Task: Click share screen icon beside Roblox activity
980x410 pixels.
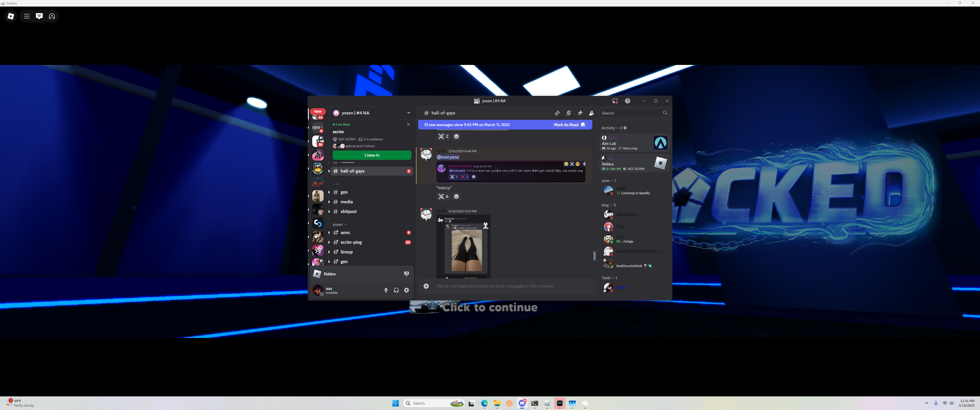Action: coord(406,274)
